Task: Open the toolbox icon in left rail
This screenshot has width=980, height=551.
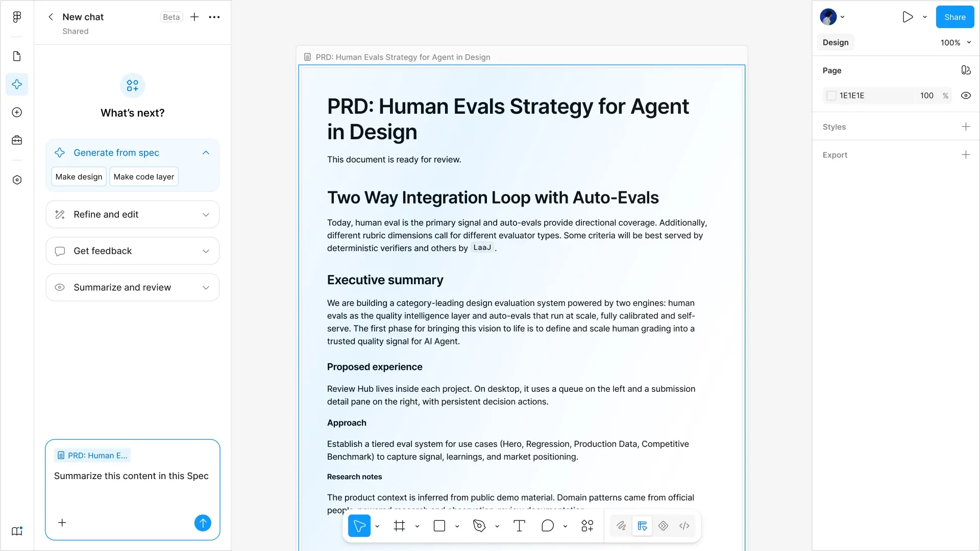Action: 17,140
